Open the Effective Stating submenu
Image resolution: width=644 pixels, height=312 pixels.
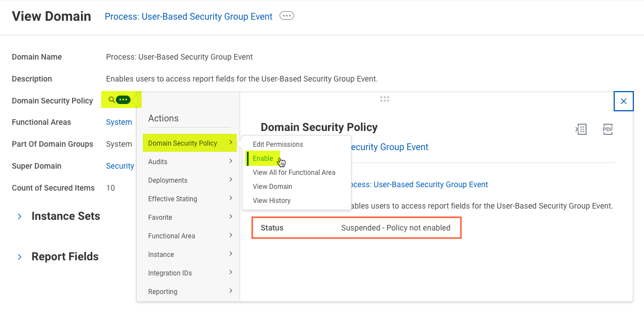point(190,199)
